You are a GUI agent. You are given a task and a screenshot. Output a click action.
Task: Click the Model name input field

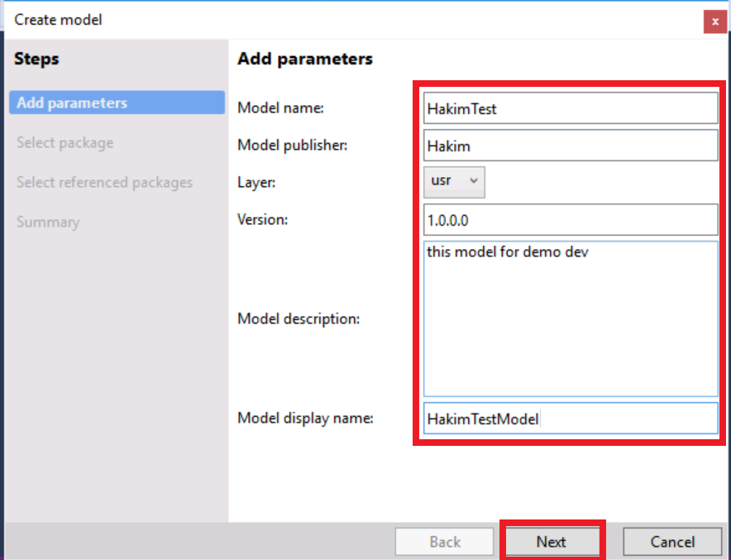(x=570, y=108)
